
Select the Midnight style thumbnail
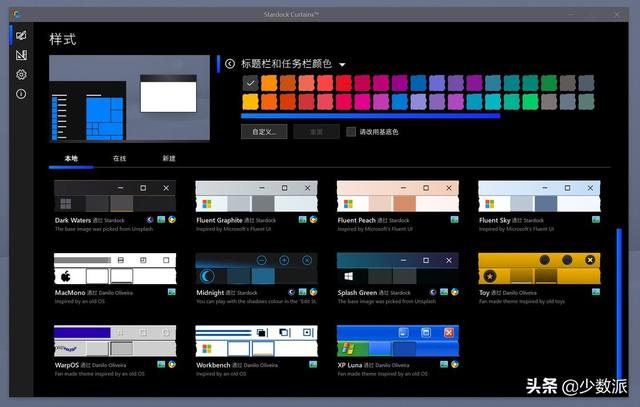(x=256, y=268)
